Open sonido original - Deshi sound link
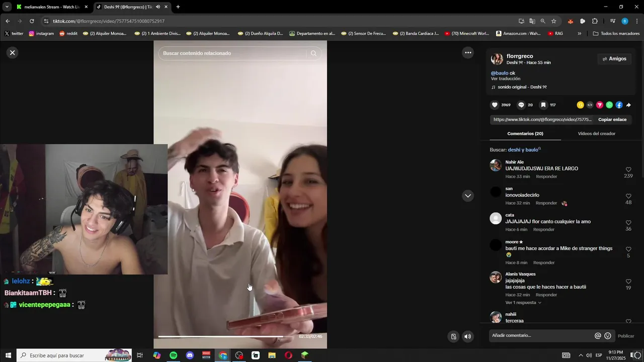Image resolution: width=644 pixels, height=362 pixels. 522,87
